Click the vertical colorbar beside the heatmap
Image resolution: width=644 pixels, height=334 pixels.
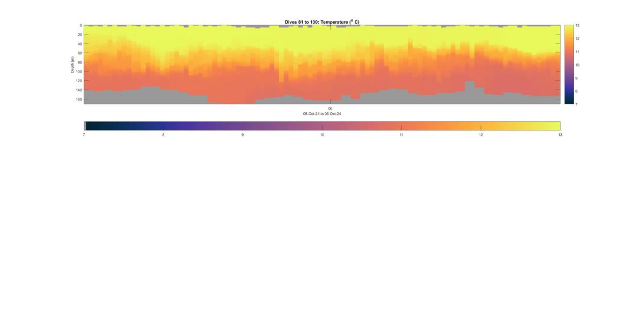tap(569, 64)
